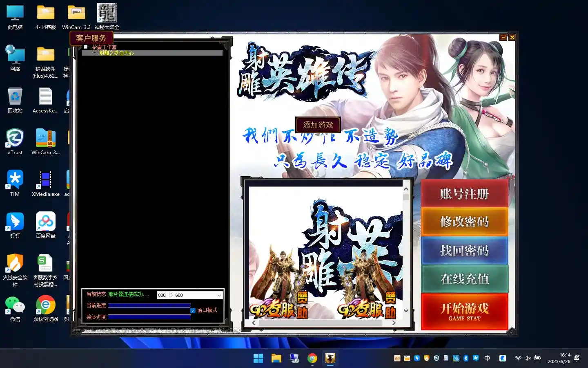
Task: Open the WinCam_3.3 folder icon
Action: pos(76,17)
